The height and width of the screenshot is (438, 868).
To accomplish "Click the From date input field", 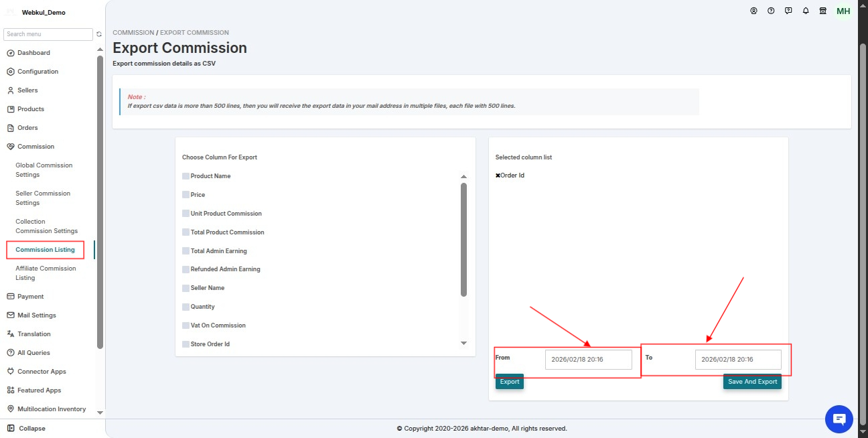I will (x=589, y=360).
